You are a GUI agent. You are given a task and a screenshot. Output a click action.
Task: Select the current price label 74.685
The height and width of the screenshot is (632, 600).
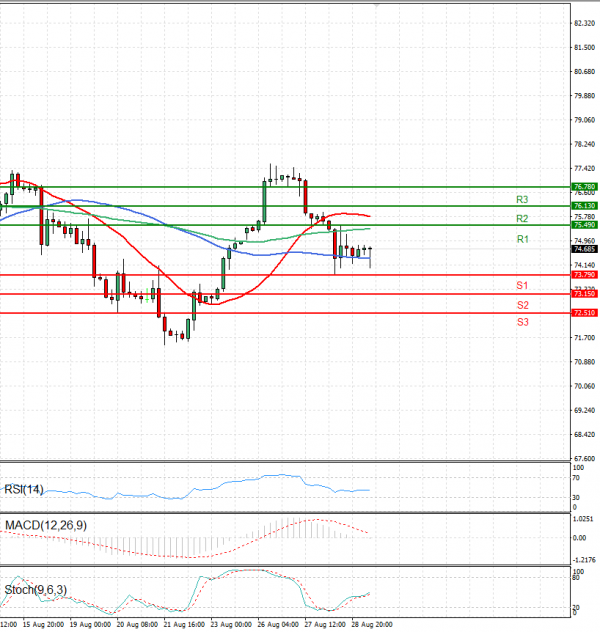point(584,249)
